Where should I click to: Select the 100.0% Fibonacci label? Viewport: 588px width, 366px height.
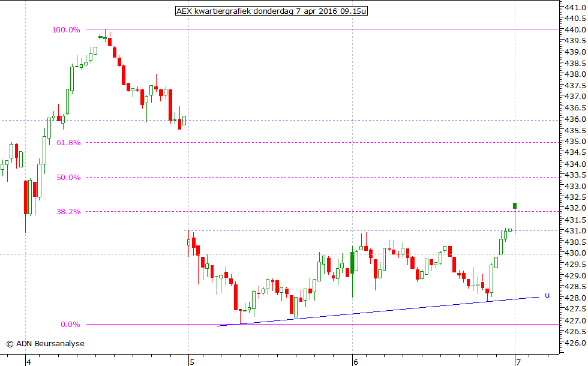tap(66, 30)
